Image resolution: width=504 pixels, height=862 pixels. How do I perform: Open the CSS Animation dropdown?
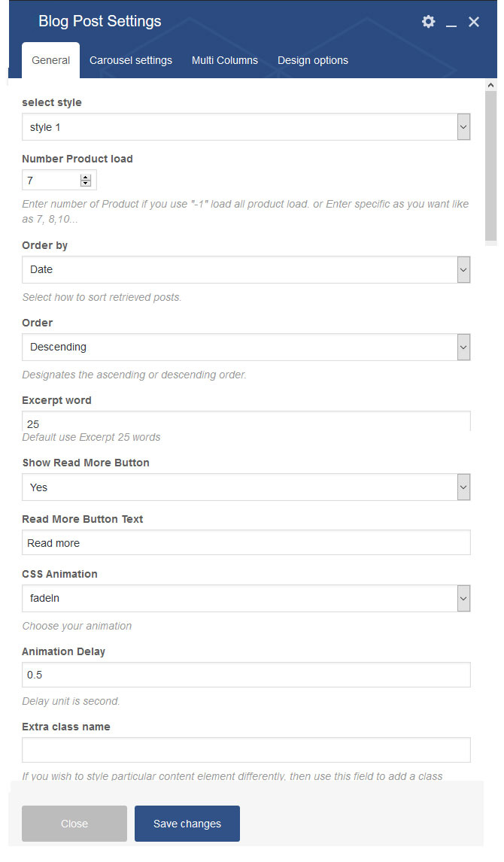(246, 598)
